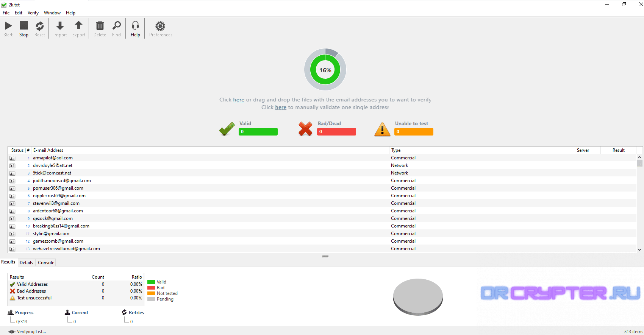Click the Progress user icon
Image resolution: width=644 pixels, height=335 pixels.
(11, 312)
